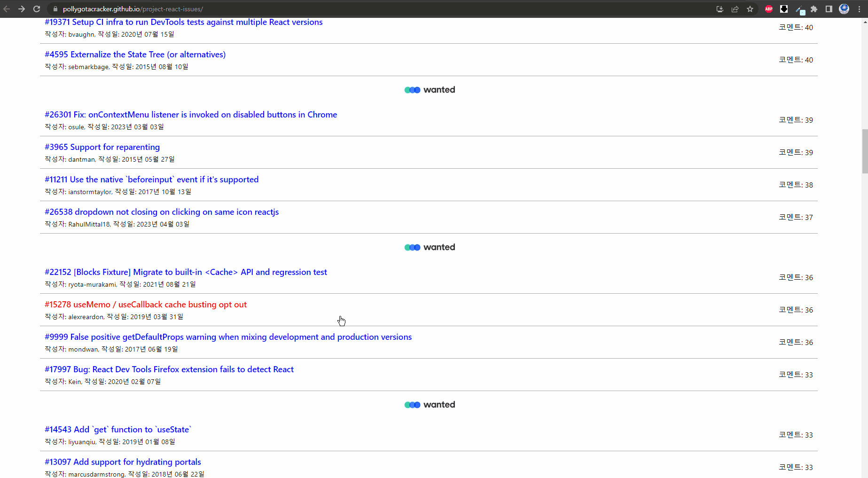Open the browser profile menu
868x478 pixels.
tap(844, 9)
